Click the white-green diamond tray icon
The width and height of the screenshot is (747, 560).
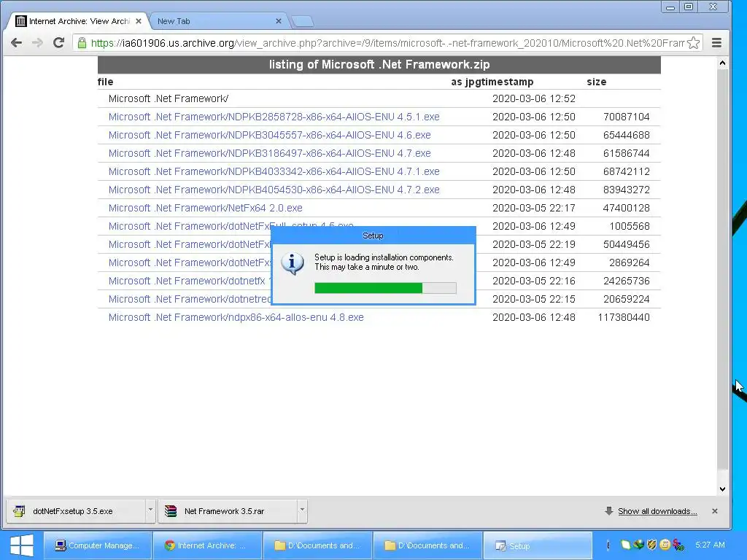click(625, 544)
